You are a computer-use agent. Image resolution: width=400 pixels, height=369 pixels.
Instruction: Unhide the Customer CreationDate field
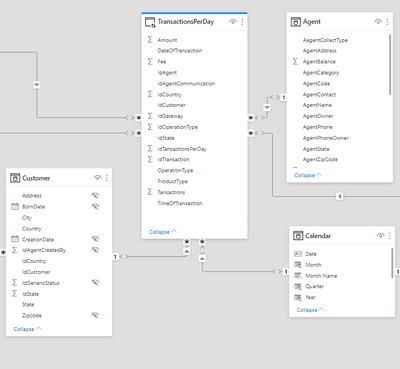click(95, 239)
